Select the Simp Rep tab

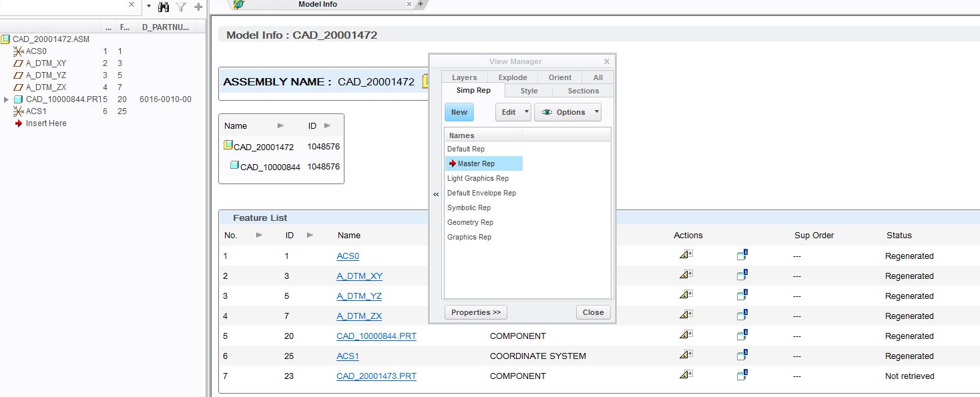473,91
